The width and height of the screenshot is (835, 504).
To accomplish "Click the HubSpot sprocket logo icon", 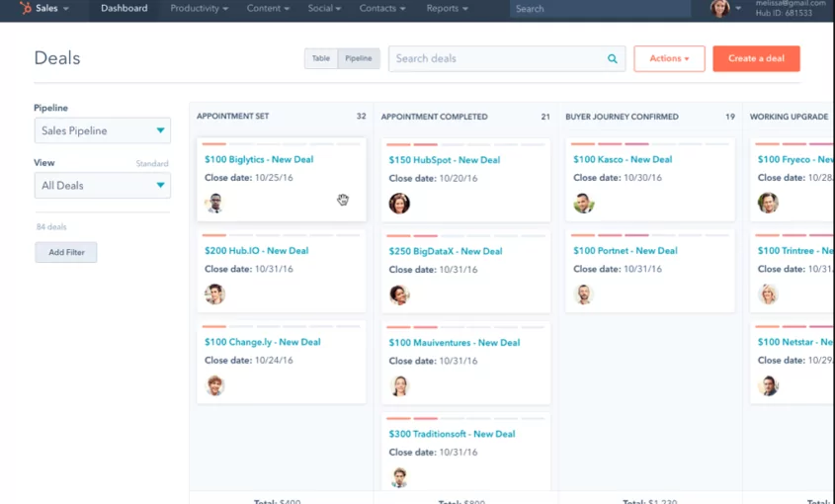I will (x=25, y=8).
